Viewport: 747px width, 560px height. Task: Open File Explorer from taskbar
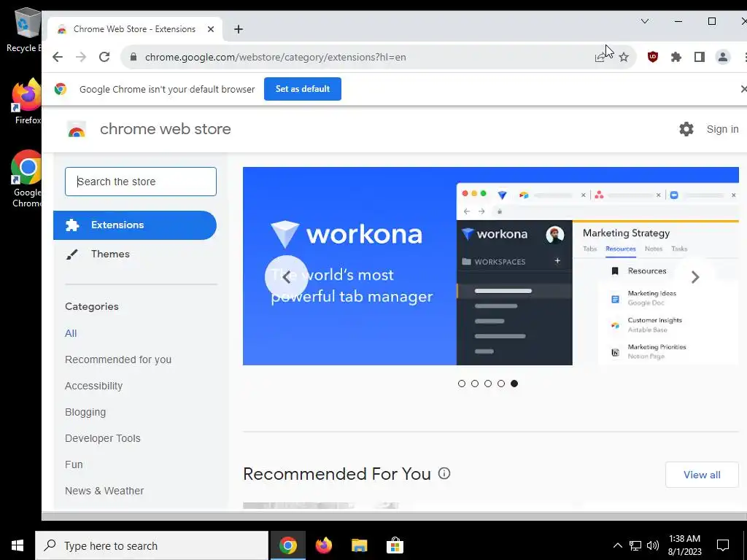[x=359, y=545]
